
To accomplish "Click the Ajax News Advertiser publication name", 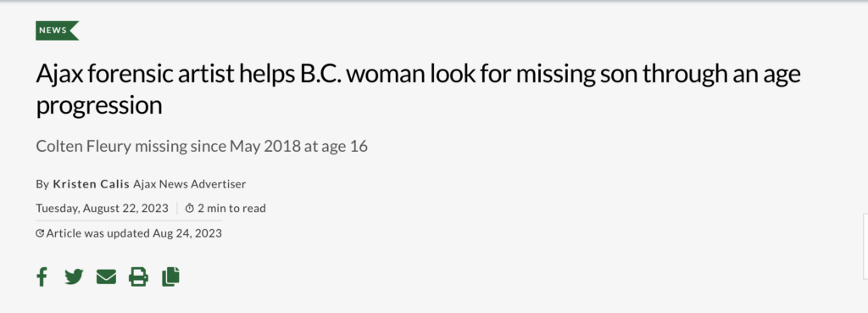I will pos(189,184).
